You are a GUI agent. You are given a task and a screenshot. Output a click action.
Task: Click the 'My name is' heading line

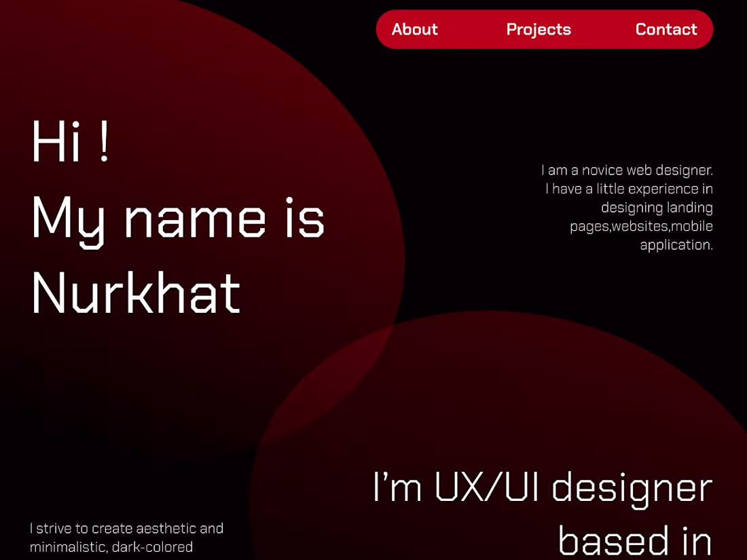tap(179, 221)
